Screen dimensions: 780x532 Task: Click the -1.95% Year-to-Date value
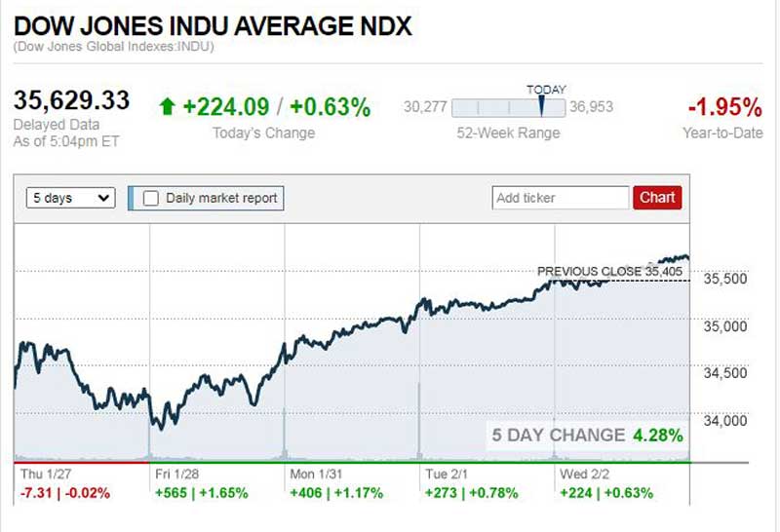pos(724,106)
